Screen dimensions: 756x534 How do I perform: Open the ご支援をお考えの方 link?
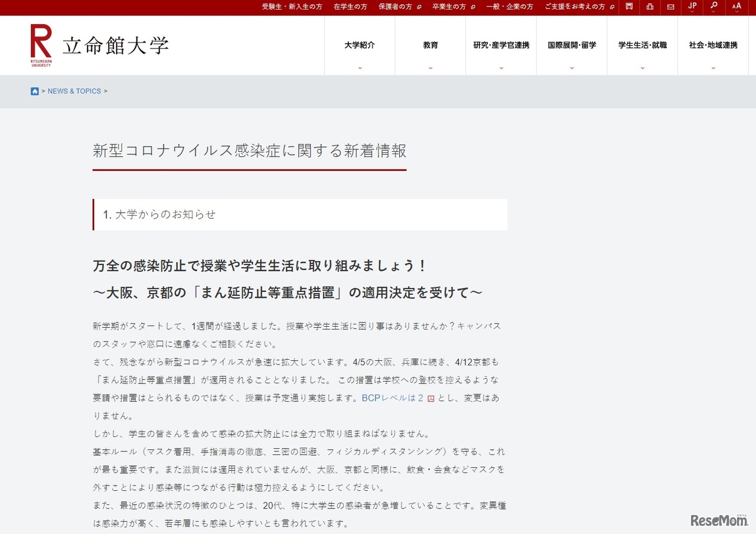(x=576, y=7)
